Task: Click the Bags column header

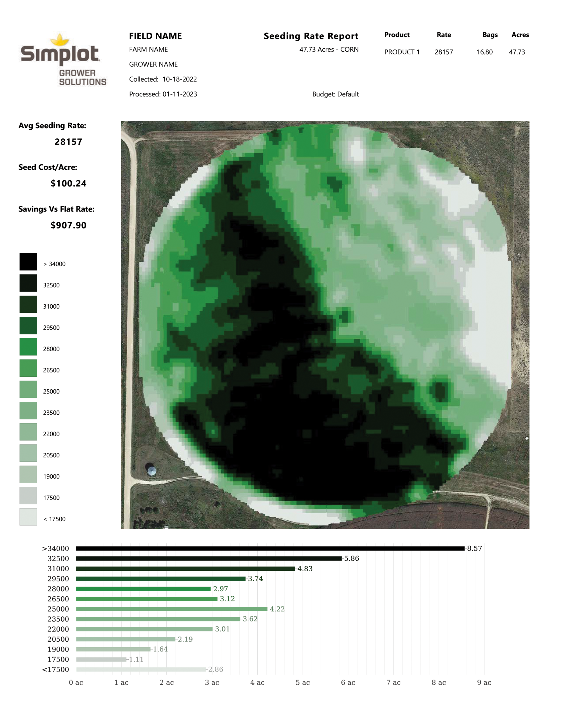Action: pyautogui.click(x=490, y=35)
